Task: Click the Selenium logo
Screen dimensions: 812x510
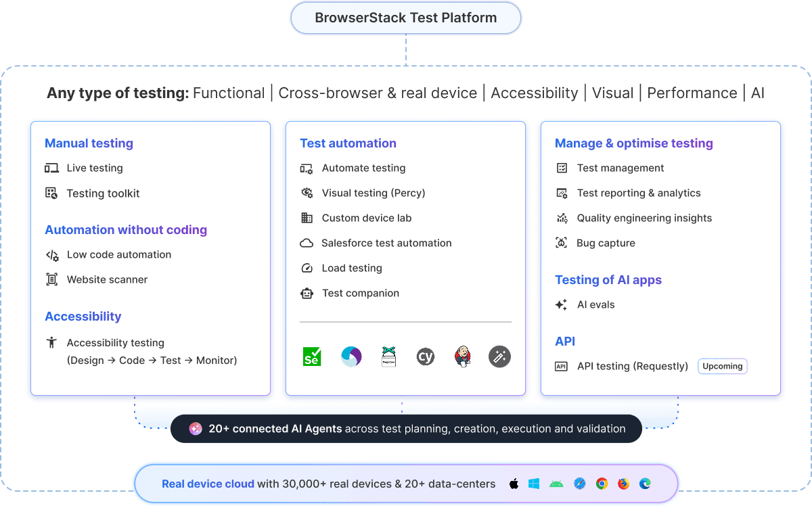Action: [x=311, y=356]
